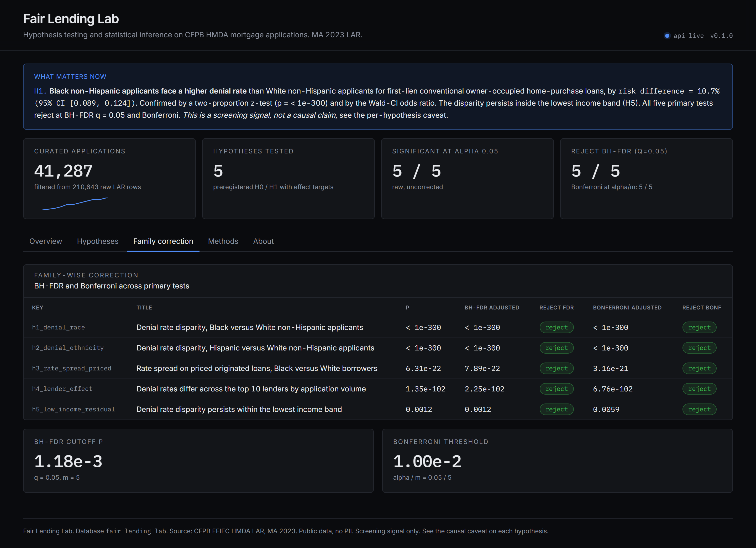The height and width of the screenshot is (548, 756).
Task: Click the BH-FDR ADJUSTED column header
Action: tap(492, 308)
